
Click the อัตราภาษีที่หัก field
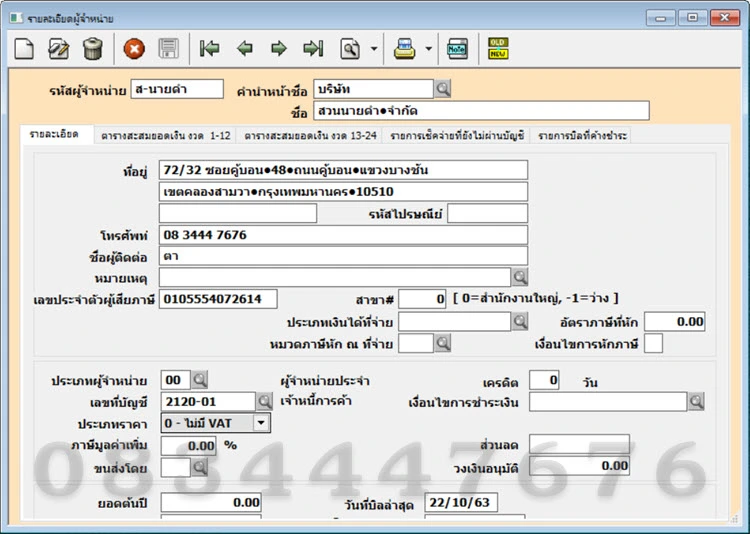[674, 322]
